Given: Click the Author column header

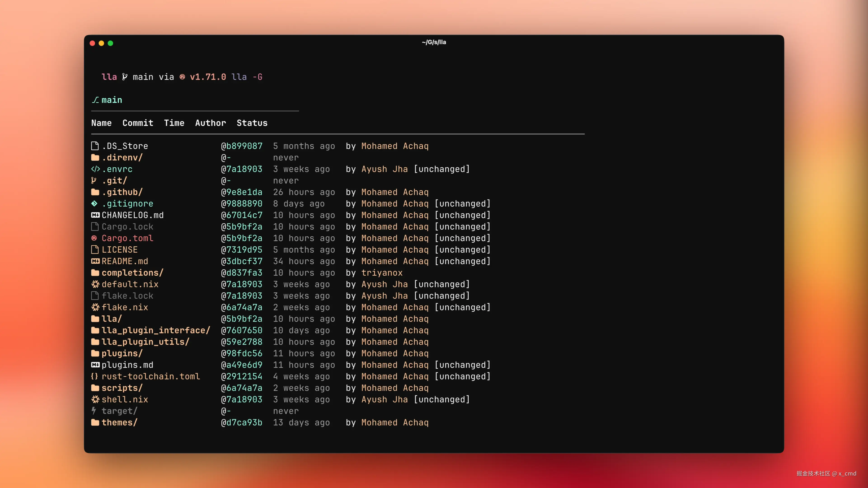Looking at the screenshot, I should (211, 123).
